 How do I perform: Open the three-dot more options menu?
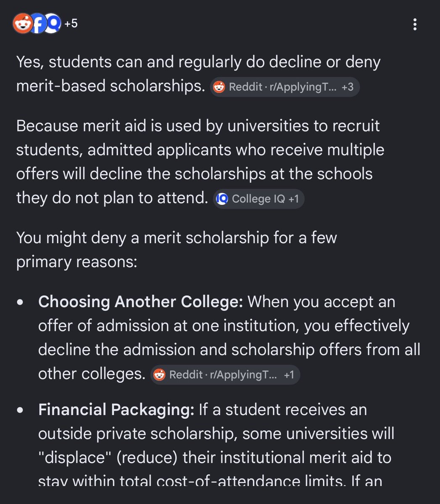(415, 24)
